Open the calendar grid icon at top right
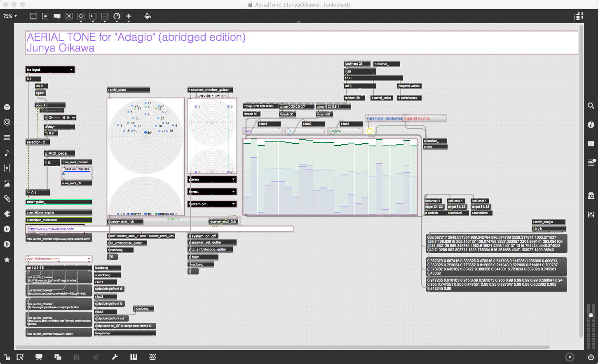This screenshot has height=364, width=598. point(579,16)
